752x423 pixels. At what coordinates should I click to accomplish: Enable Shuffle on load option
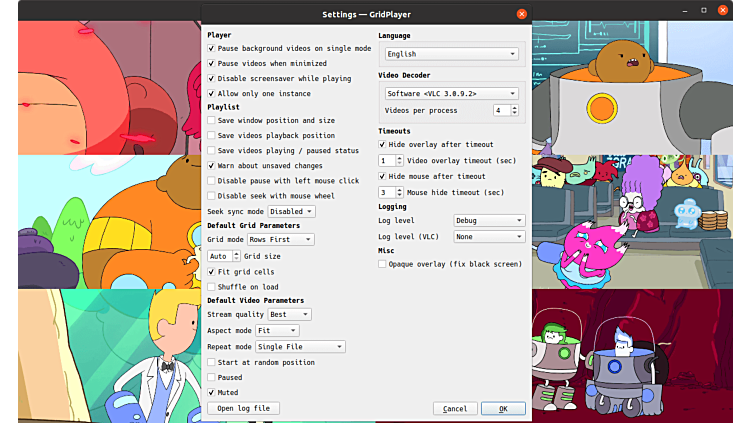[x=212, y=286]
